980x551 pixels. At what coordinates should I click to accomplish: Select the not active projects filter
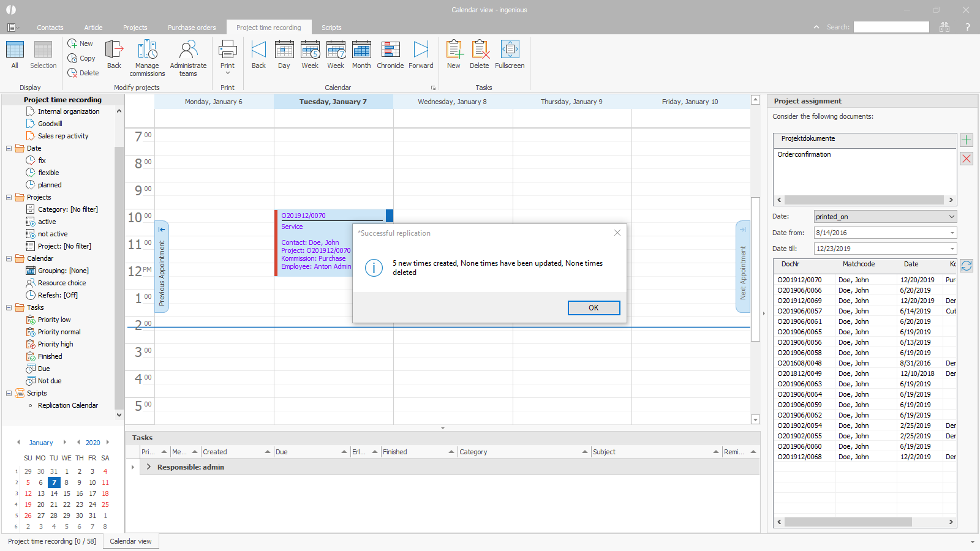53,234
